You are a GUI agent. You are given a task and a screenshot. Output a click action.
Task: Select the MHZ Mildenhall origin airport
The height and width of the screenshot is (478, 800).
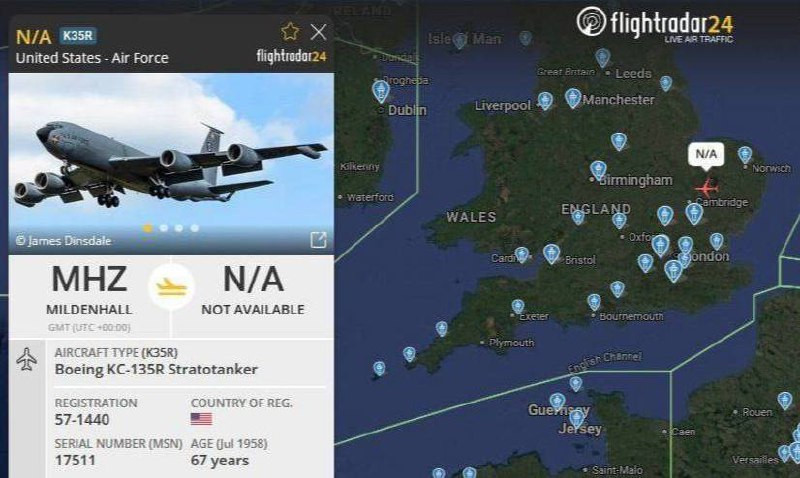point(89,290)
